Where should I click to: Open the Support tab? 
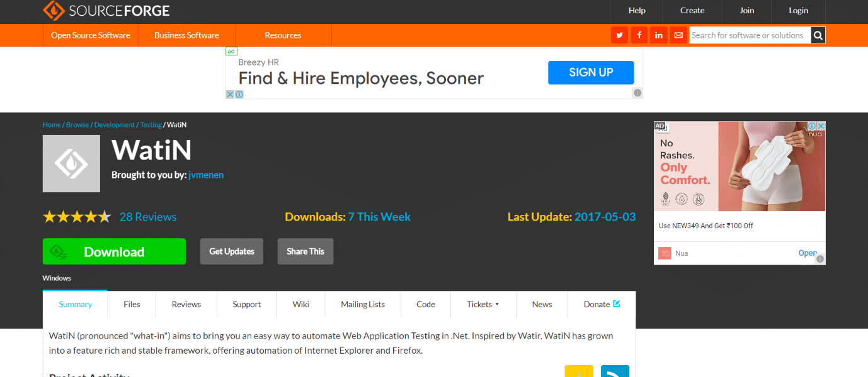[247, 304]
